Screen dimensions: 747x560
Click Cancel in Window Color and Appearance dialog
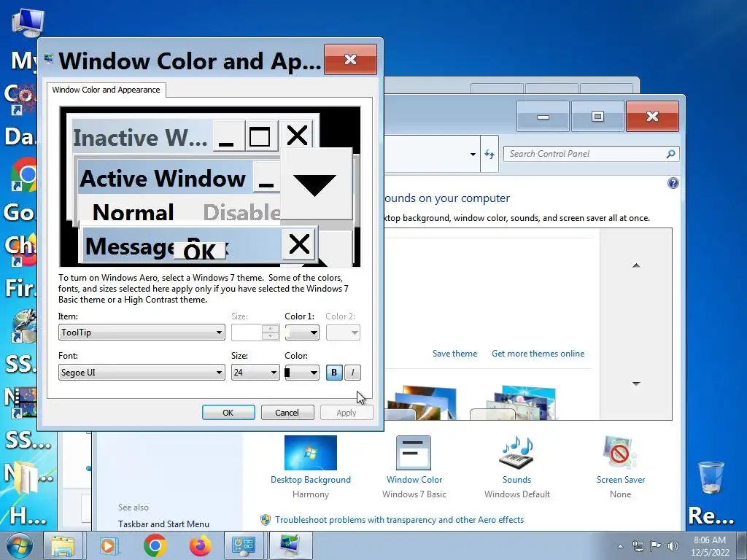tap(287, 413)
